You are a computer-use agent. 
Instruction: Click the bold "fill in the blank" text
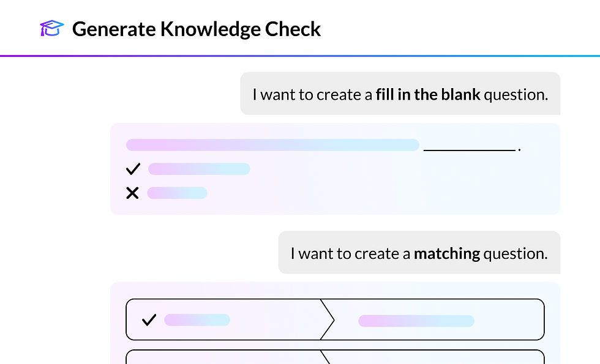(x=428, y=94)
